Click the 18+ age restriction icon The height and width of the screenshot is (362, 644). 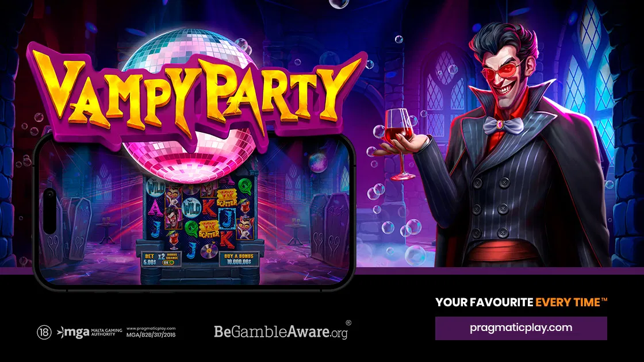click(x=44, y=332)
